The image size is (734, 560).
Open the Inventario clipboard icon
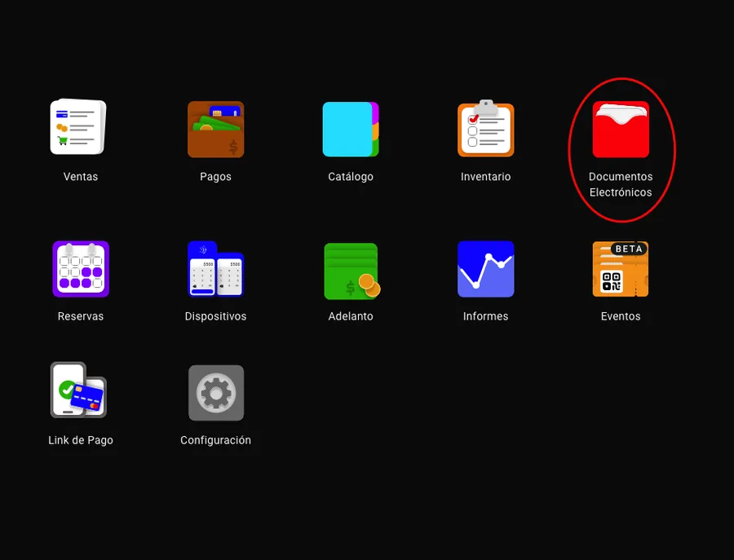[486, 128]
